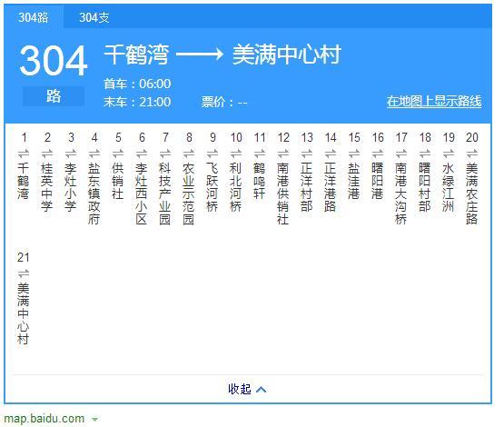Screen dimensions: 504x427
Task: Select stop 16 曙阳港
Action: 378,181
